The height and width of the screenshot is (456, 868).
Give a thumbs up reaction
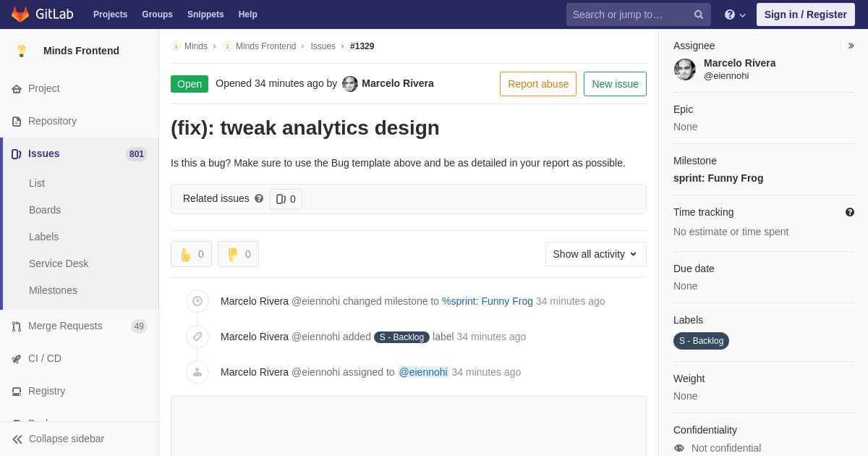[x=191, y=254]
